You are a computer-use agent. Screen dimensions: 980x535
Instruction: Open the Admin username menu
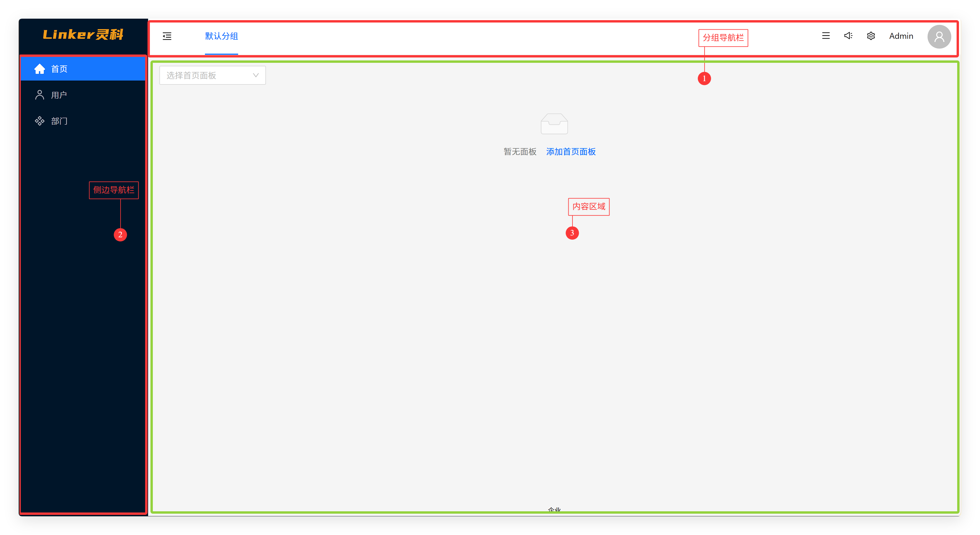point(901,36)
